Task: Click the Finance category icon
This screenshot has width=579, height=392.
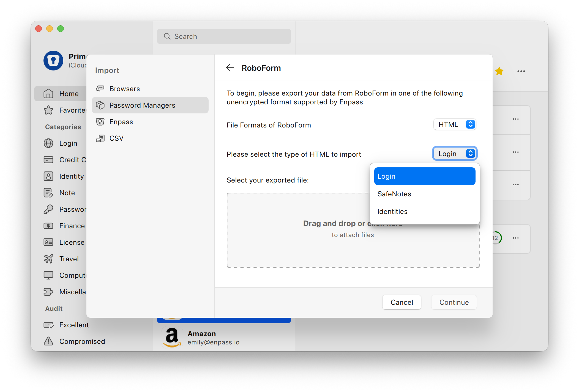Action: click(x=48, y=226)
